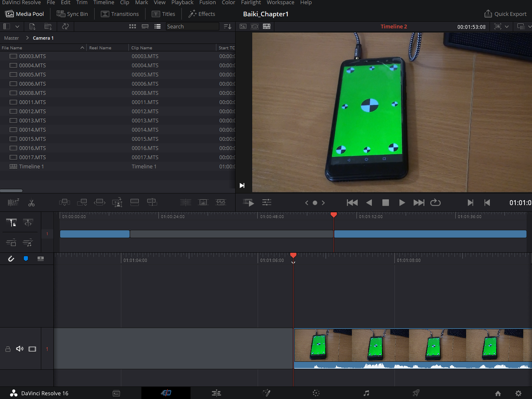
Task: Open the Fairlight page music icon
Action: tap(366, 393)
